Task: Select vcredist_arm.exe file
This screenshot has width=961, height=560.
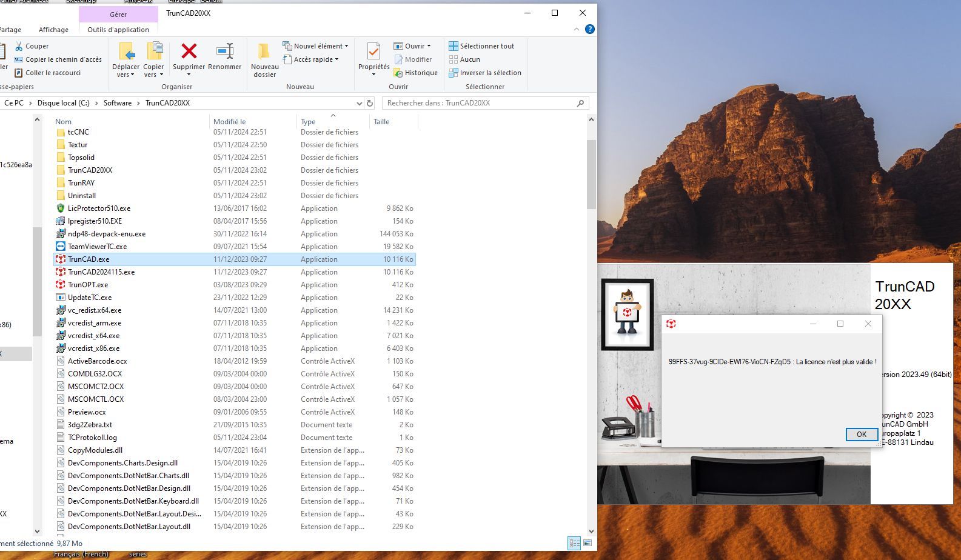Action: [95, 323]
